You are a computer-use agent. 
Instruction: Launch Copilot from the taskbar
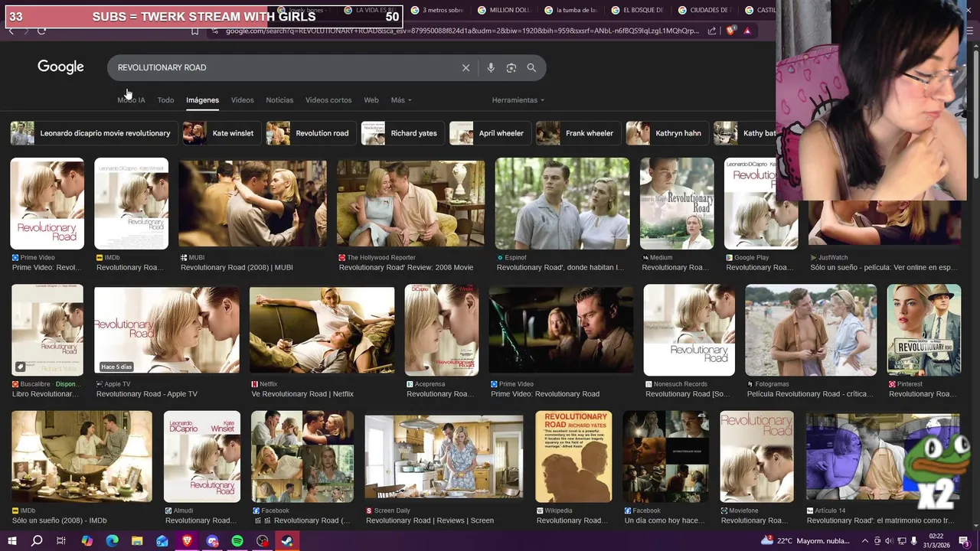(87, 541)
